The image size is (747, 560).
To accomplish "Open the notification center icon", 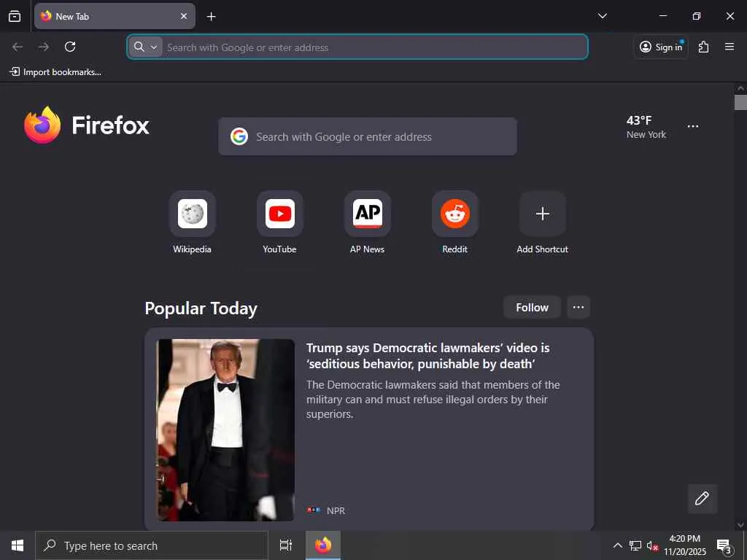I will coord(724,545).
